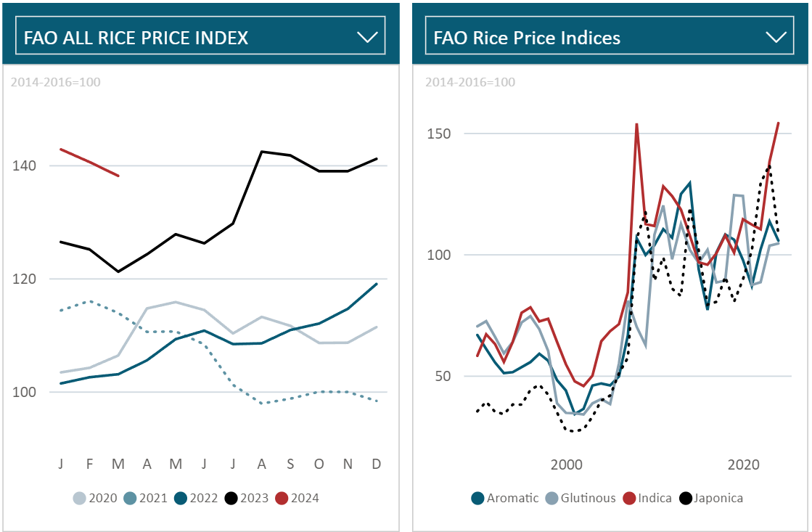The width and height of the screenshot is (812, 532).
Task: Hide the Aromatic series via legend dot
Action: 478,498
